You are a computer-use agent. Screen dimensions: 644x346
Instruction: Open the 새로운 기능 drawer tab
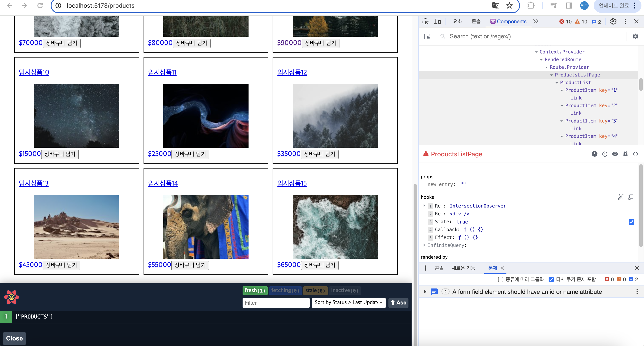click(x=463, y=268)
